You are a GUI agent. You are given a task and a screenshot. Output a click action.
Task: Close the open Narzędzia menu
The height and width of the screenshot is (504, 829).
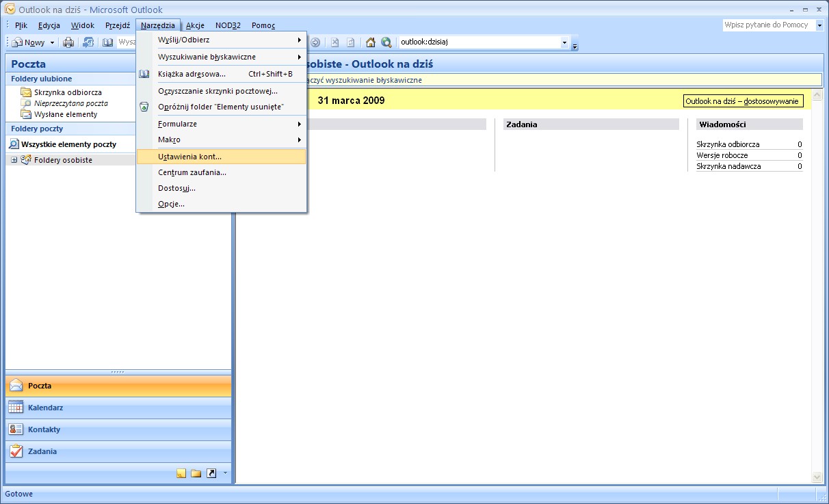pos(158,25)
